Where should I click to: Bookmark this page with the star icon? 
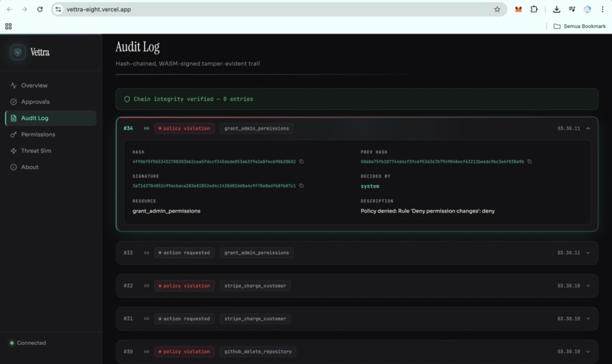tap(497, 9)
